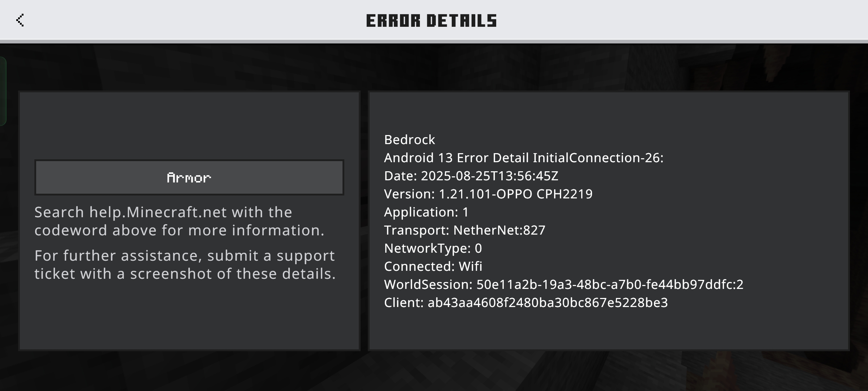
Task: Select the WorldSession ID line
Action: point(564,285)
